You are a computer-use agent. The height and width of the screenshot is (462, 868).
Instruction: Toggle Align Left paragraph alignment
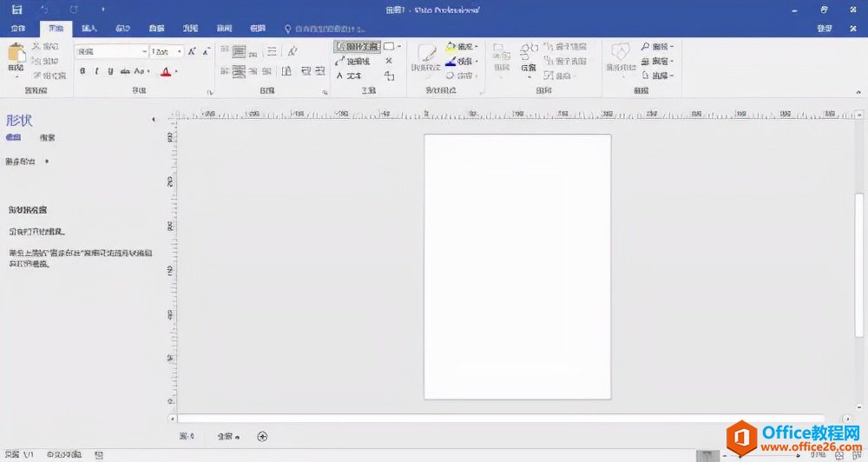pyautogui.click(x=224, y=71)
